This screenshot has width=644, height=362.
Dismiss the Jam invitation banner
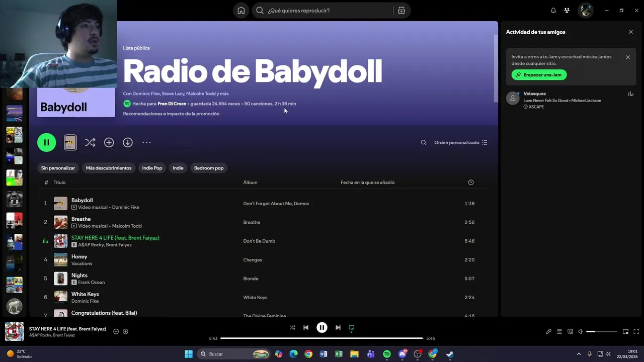pyautogui.click(x=628, y=57)
